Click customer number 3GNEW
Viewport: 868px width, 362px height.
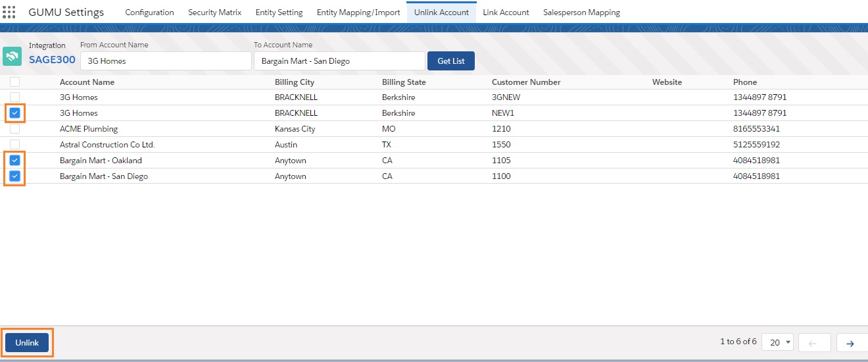(506, 97)
